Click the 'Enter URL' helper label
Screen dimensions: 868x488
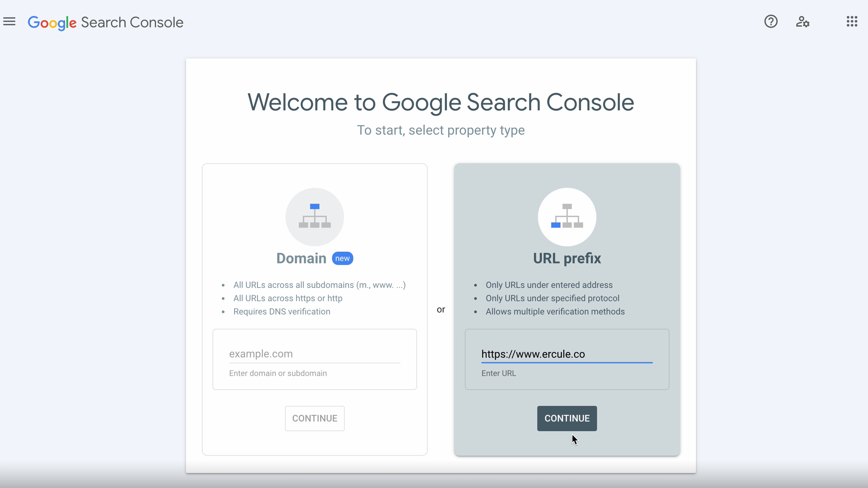(x=498, y=373)
